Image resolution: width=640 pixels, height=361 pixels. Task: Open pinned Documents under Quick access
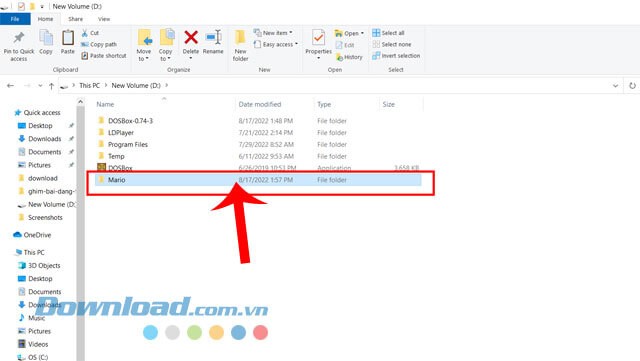(44, 152)
